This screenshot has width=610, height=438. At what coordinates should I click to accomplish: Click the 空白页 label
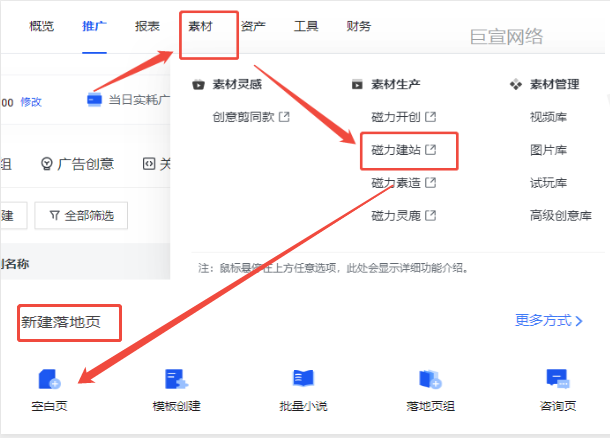click(49, 406)
